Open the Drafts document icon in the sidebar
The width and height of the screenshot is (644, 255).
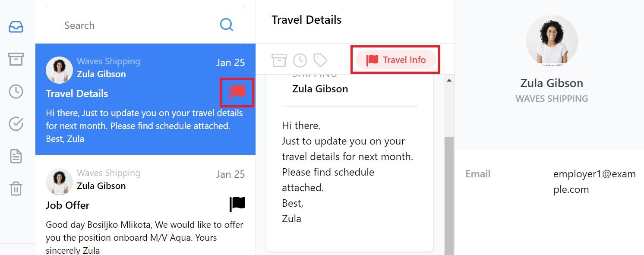(x=16, y=156)
